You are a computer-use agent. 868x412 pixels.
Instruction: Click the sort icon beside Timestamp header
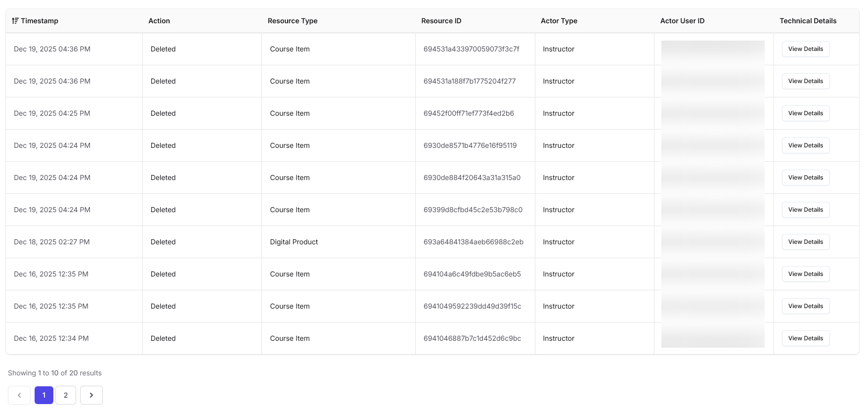pos(15,21)
